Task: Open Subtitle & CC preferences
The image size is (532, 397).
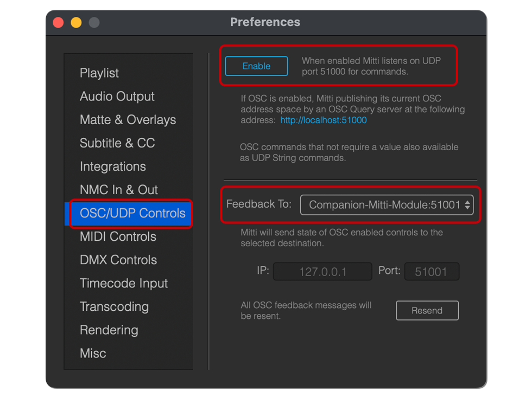Action: coord(117,143)
